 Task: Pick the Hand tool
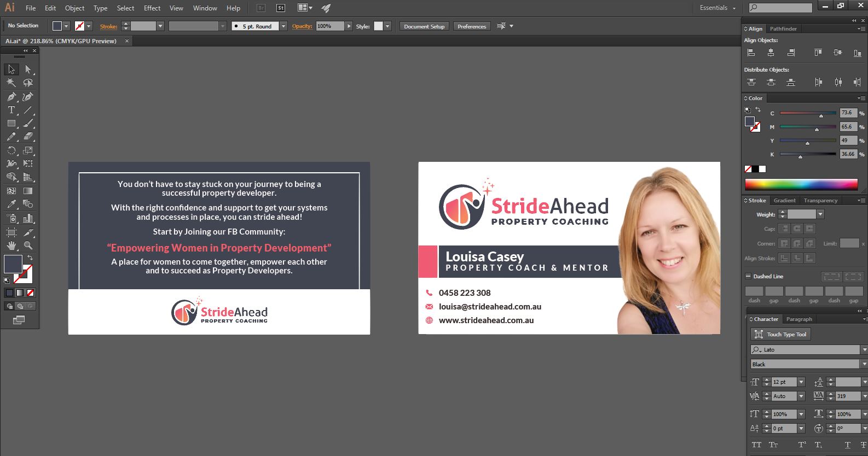coord(11,245)
